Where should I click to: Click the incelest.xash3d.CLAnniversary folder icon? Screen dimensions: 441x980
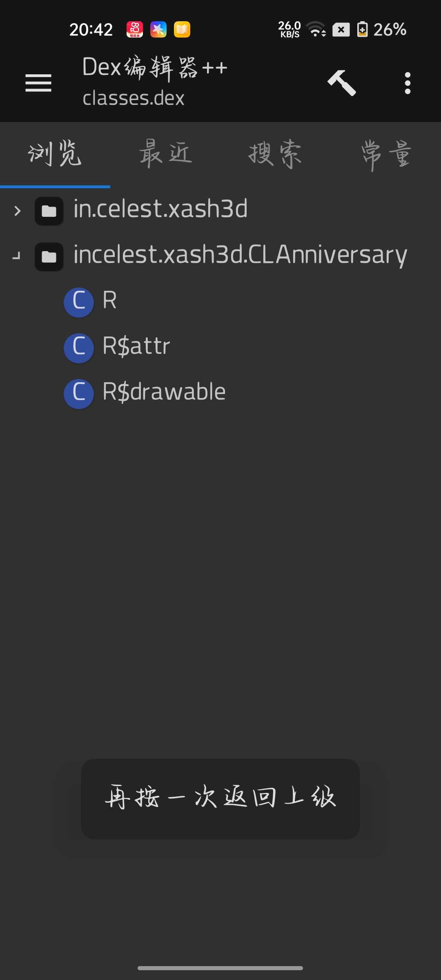pos(49,257)
